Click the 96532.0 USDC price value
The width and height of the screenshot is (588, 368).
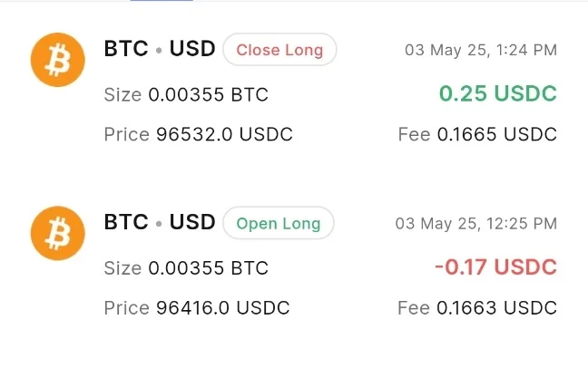click(x=224, y=135)
